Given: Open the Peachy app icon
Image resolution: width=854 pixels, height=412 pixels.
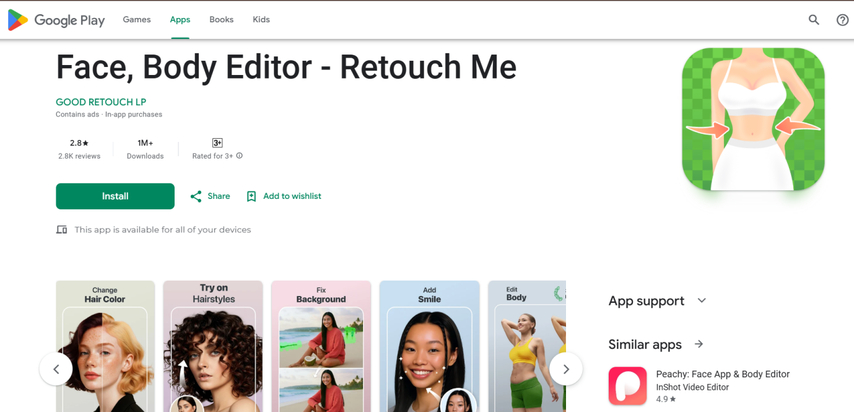Looking at the screenshot, I should click(627, 386).
